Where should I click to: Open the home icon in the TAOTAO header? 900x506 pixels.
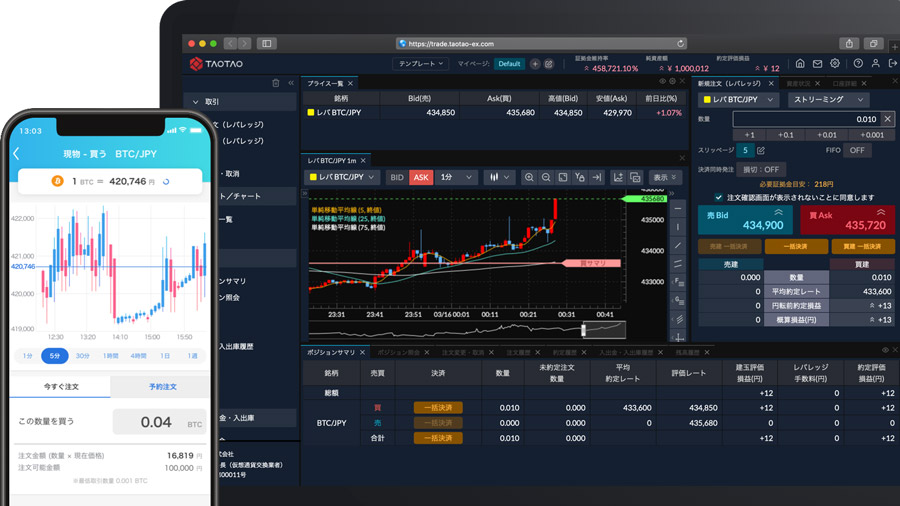[x=800, y=64]
